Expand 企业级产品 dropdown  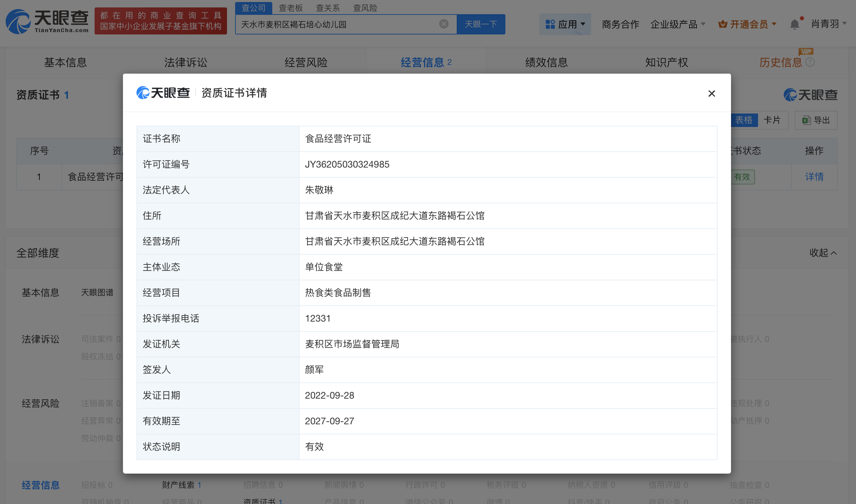(x=678, y=24)
